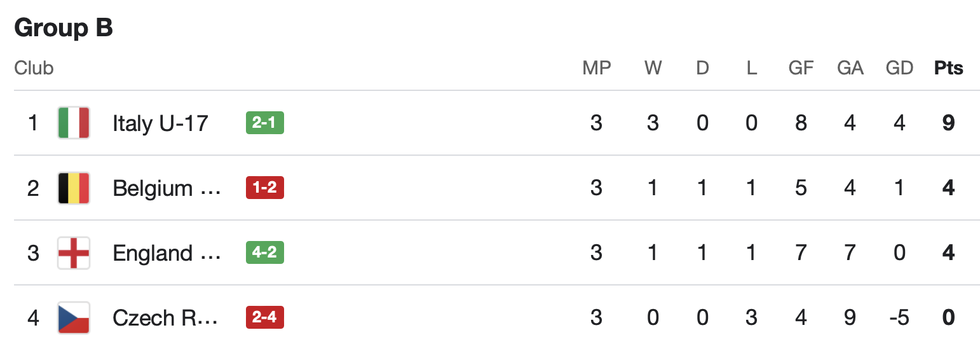
Task: Open the green 2-1 result badge
Action: click(x=265, y=123)
